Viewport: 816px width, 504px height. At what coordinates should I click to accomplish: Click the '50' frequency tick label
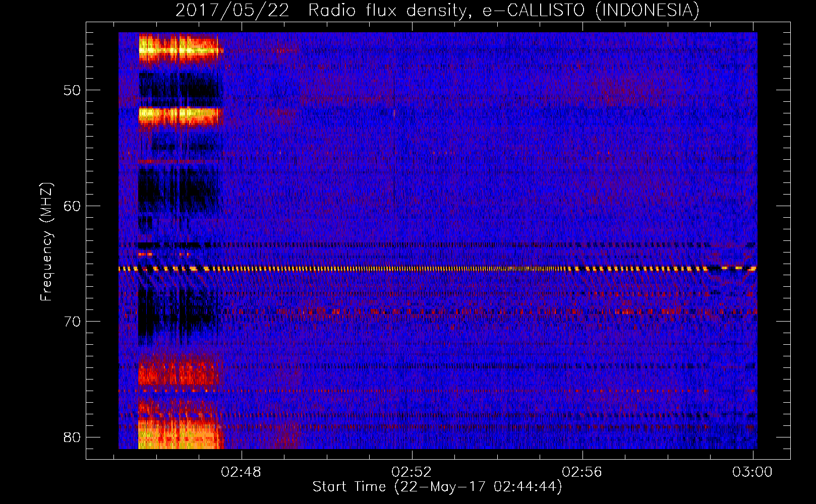pyautogui.click(x=73, y=90)
